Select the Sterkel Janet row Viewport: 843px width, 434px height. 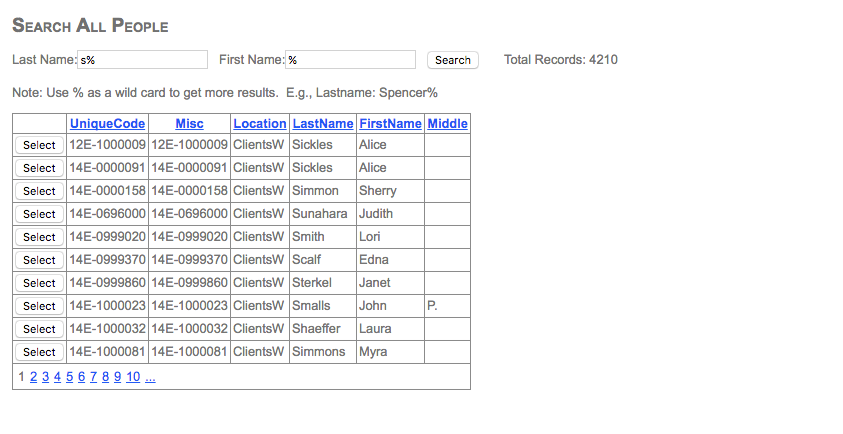pos(39,283)
